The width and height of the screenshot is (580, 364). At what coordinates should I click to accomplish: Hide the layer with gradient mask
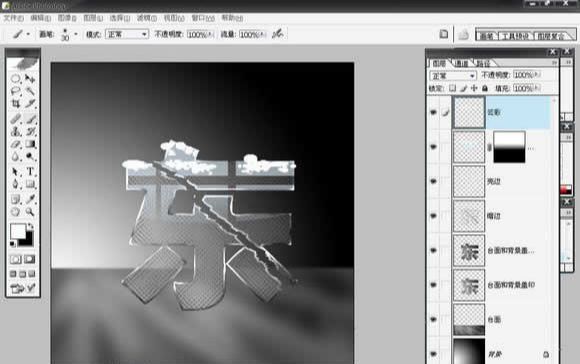(433, 147)
